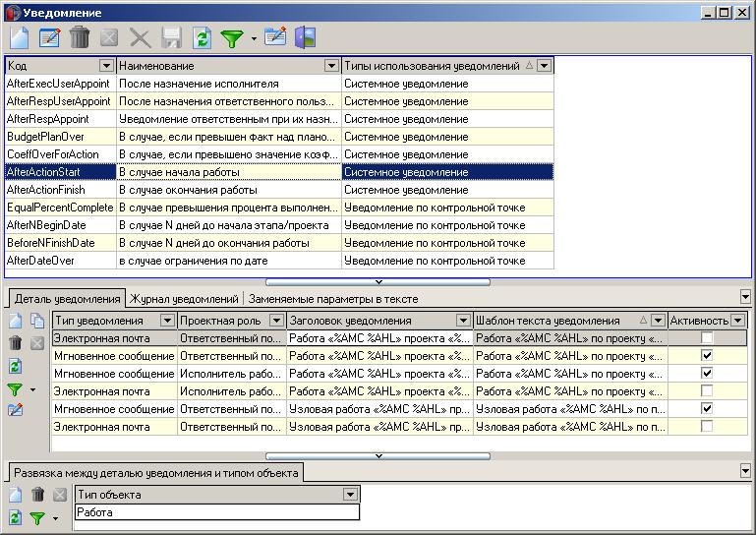Image resolution: width=756 pixels, height=535 pixels.
Task: Filter the object type grid with the funnel
Action: [37, 518]
